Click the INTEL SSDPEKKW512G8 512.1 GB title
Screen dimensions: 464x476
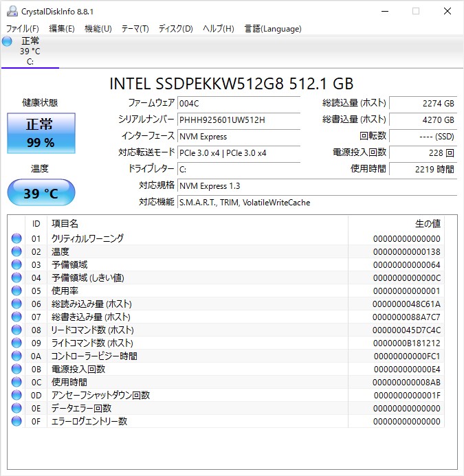click(231, 84)
